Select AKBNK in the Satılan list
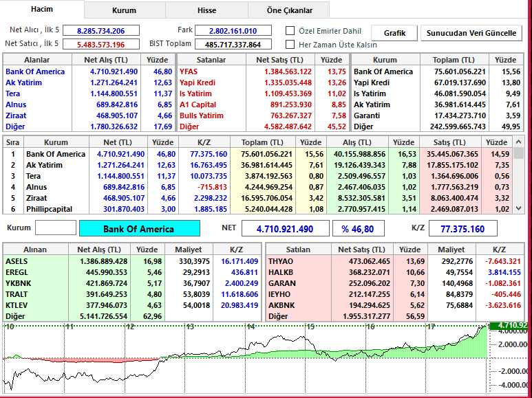 pyautogui.click(x=281, y=305)
